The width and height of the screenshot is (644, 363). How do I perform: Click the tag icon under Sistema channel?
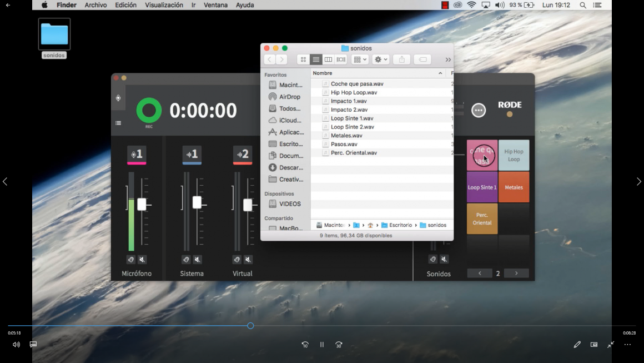click(x=186, y=260)
